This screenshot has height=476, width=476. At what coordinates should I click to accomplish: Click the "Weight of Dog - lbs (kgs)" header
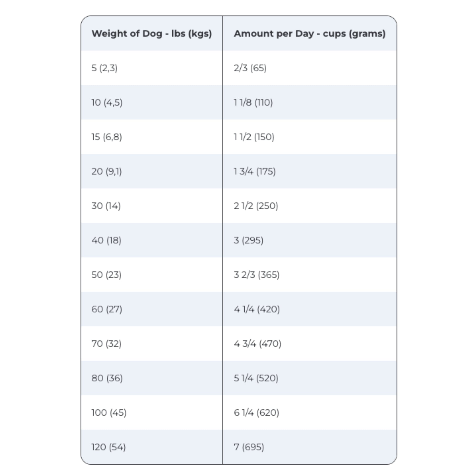pyautogui.click(x=152, y=34)
